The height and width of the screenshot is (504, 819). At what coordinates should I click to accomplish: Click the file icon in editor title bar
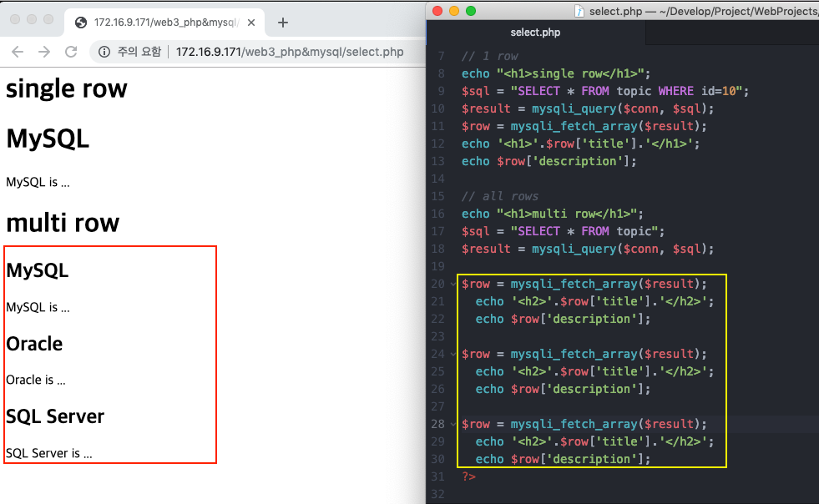tap(579, 11)
